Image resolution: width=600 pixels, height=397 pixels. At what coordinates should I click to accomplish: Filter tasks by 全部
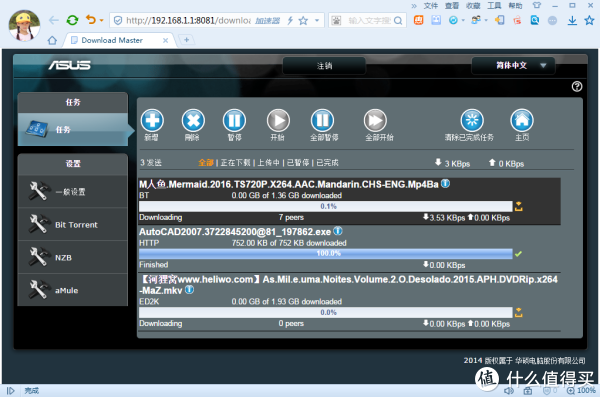[x=205, y=163]
